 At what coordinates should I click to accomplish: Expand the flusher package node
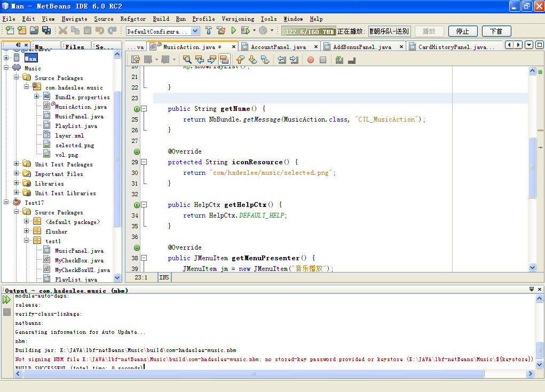[x=26, y=230]
